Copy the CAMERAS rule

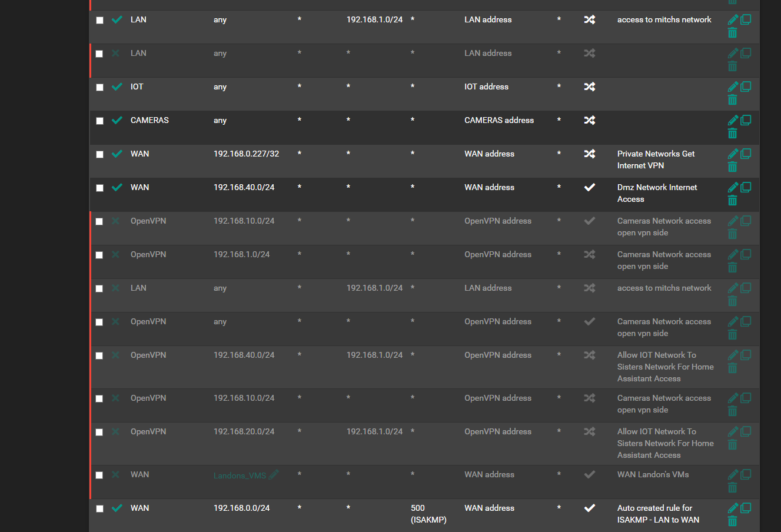tap(746, 120)
